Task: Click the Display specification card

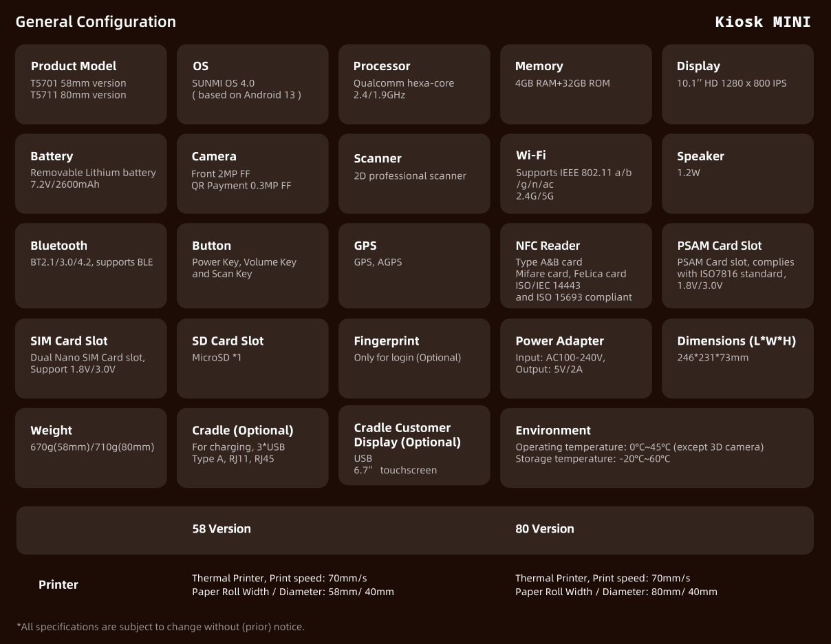Action: tap(737, 84)
